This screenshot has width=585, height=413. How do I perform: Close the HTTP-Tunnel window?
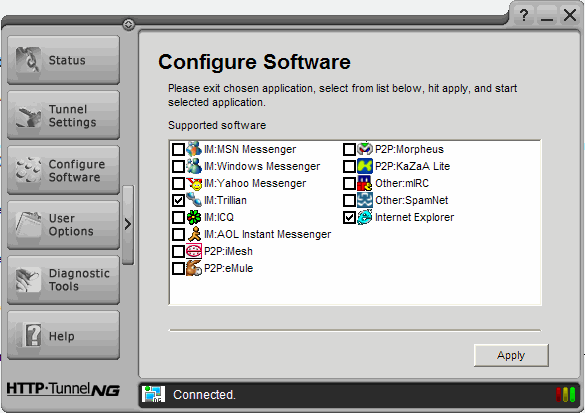point(570,15)
